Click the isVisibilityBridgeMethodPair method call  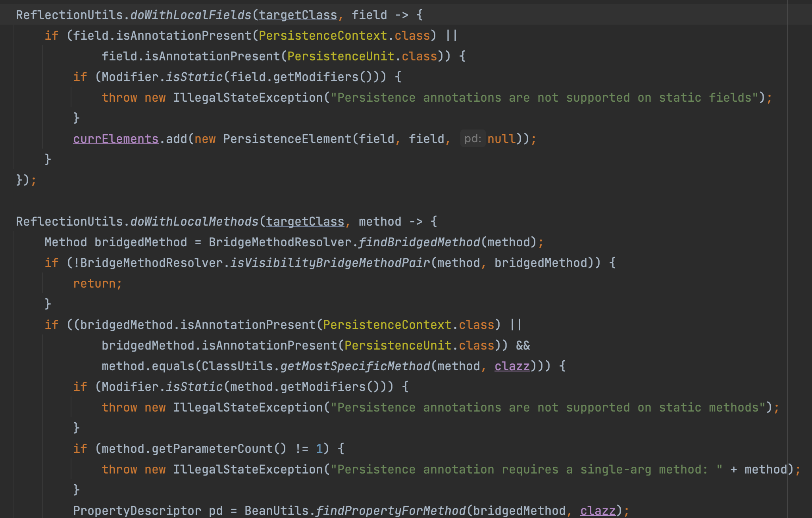point(330,263)
